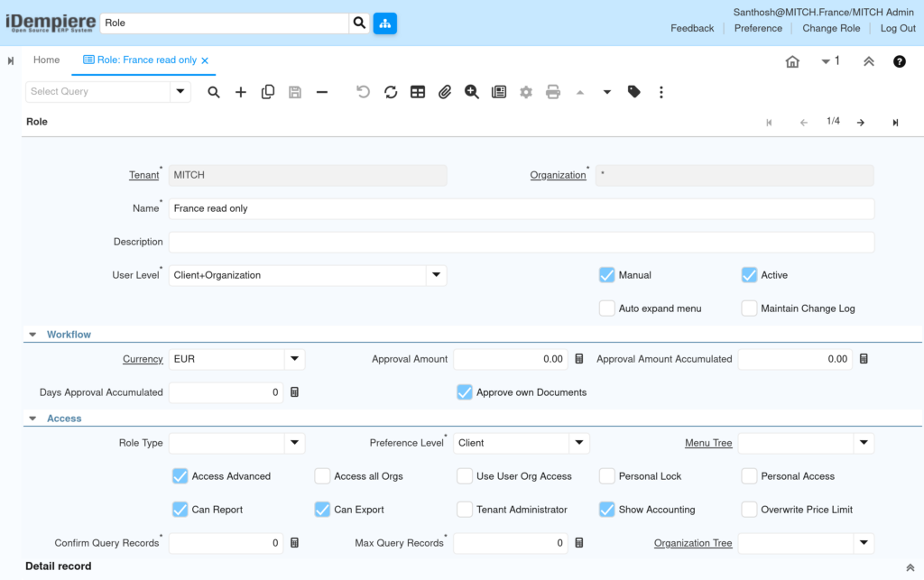Expand the Detail record panel
The width and height of the screenshot is (924, 580).
[910, 567]
